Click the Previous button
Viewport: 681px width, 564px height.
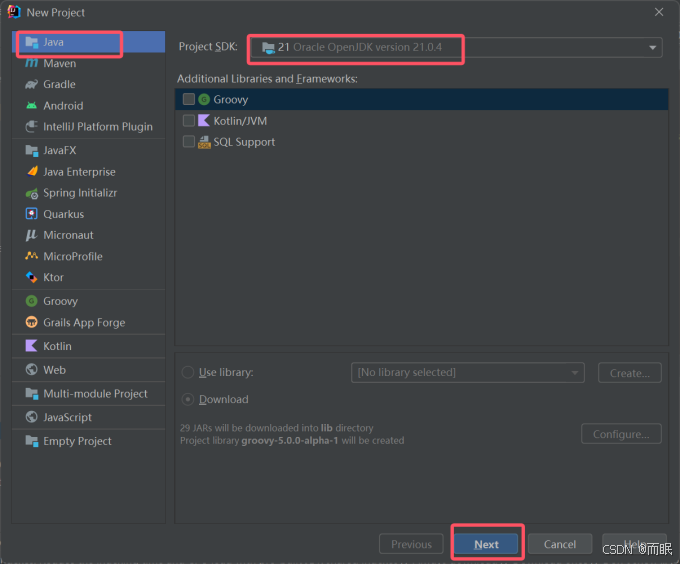pyautogui.click(x=411, y=544)
